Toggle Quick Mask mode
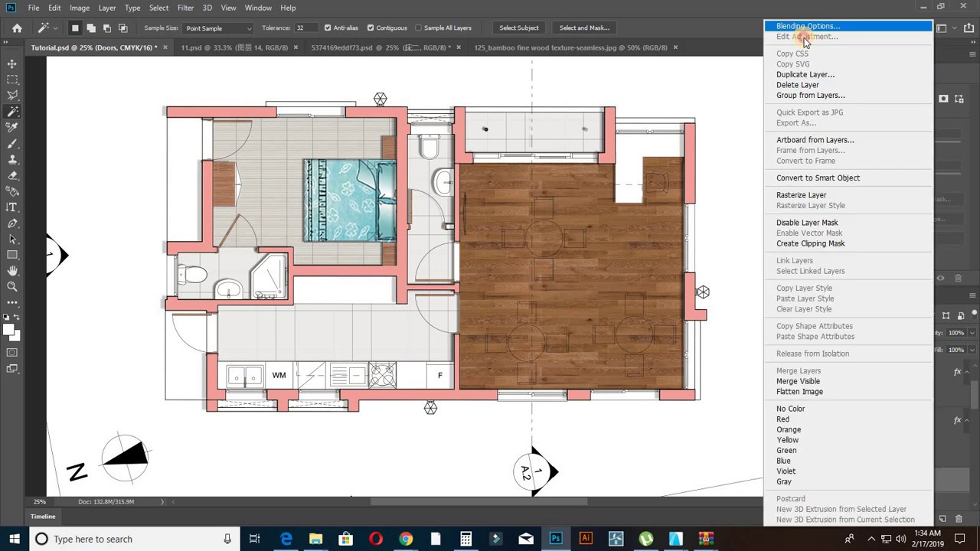The image size is (980, 551). 12,353
